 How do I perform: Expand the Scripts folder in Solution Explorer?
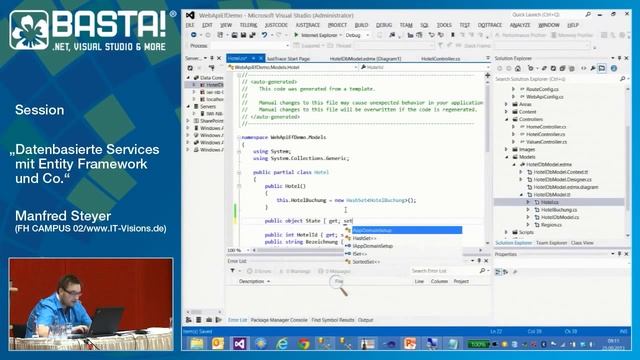tap(507, 232)
